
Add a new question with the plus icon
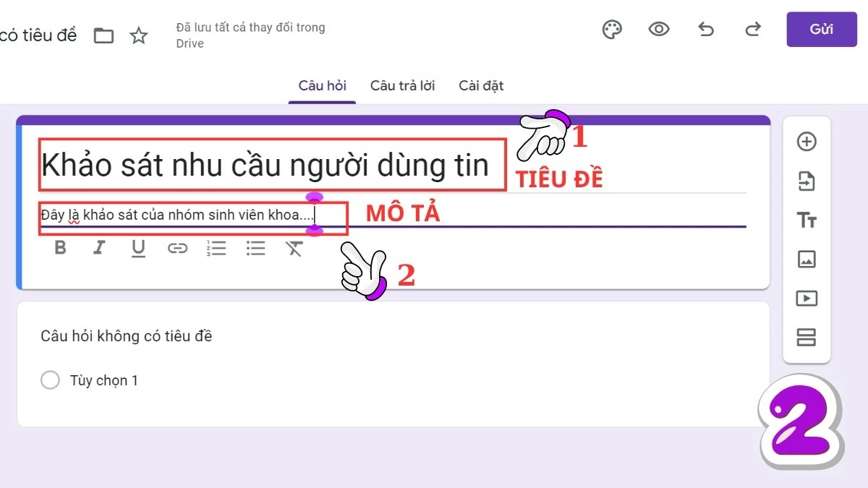click(807, 141)
